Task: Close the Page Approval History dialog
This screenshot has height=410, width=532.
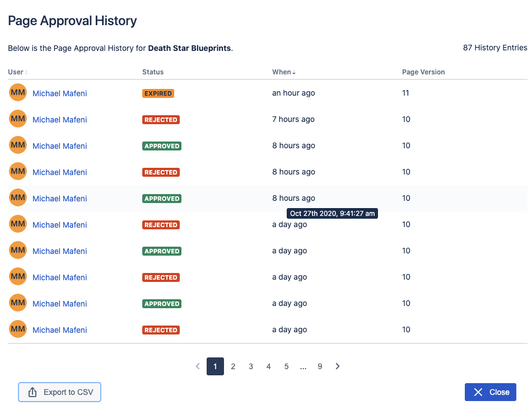Action: point(490,392)
